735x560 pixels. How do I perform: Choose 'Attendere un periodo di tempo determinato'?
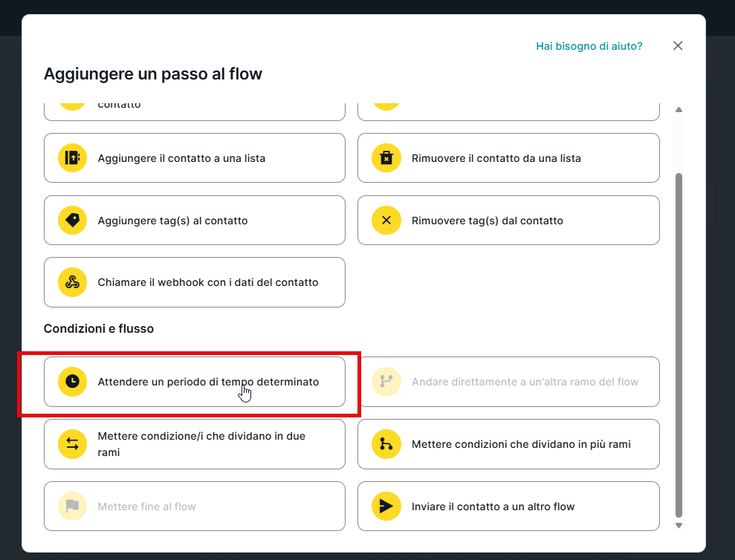coord(208,382)
